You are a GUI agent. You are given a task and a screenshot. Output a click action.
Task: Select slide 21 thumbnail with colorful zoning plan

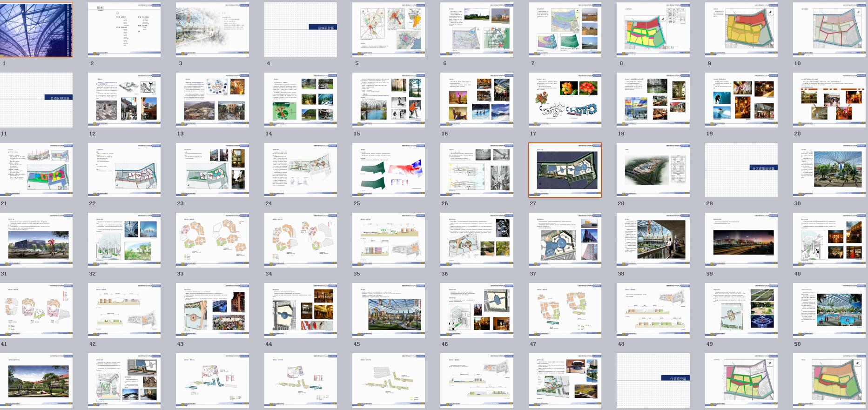click(x=36, y=170)
